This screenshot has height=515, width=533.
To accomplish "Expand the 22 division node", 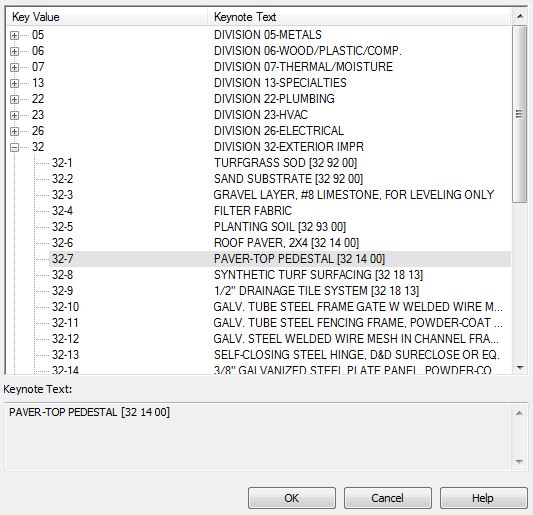I will 14,99.
